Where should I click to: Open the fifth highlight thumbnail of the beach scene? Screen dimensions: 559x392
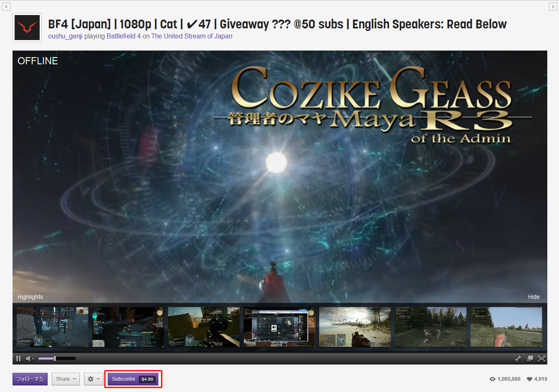(x=355, y=327)
